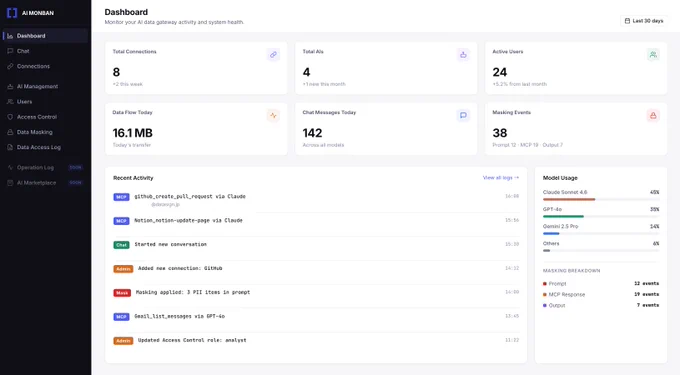
Task: Click MCP badge on Notion update-page row
Action: pyautogui.click(x=121, y=221)
